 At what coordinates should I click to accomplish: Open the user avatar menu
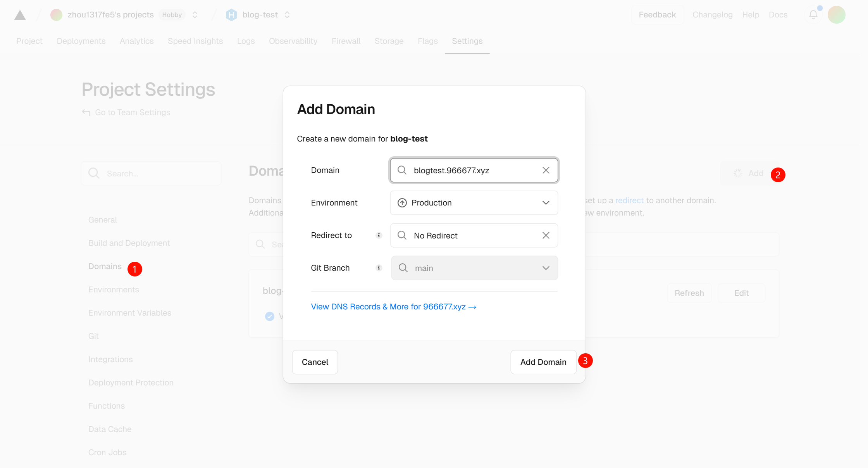click(x=837, y=15)
